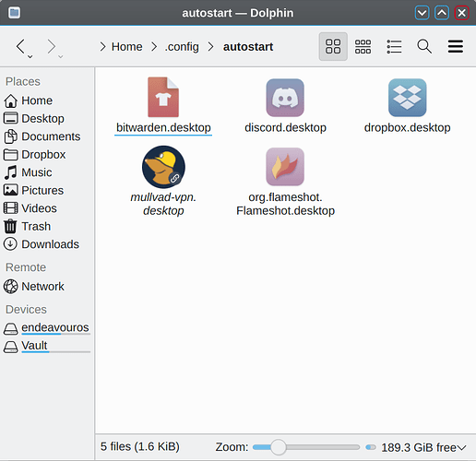Open back history dropdown arrow
Screen dimensions: 476x461
(x=30, y=56)
